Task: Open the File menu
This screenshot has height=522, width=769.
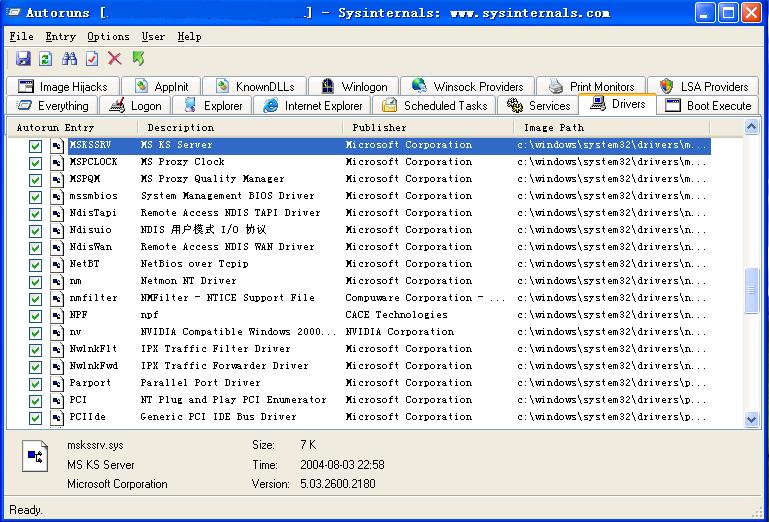Action: pos(21,36)
